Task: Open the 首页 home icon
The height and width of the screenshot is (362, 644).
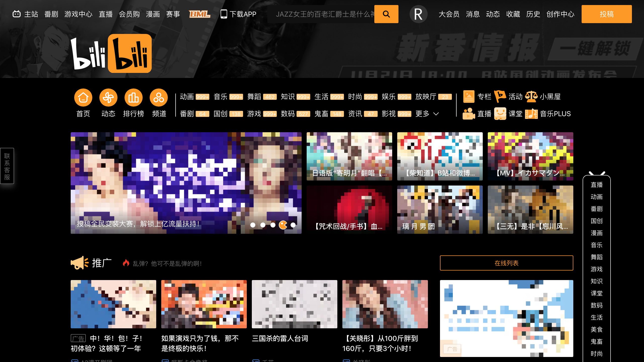Action: (83, 98)
